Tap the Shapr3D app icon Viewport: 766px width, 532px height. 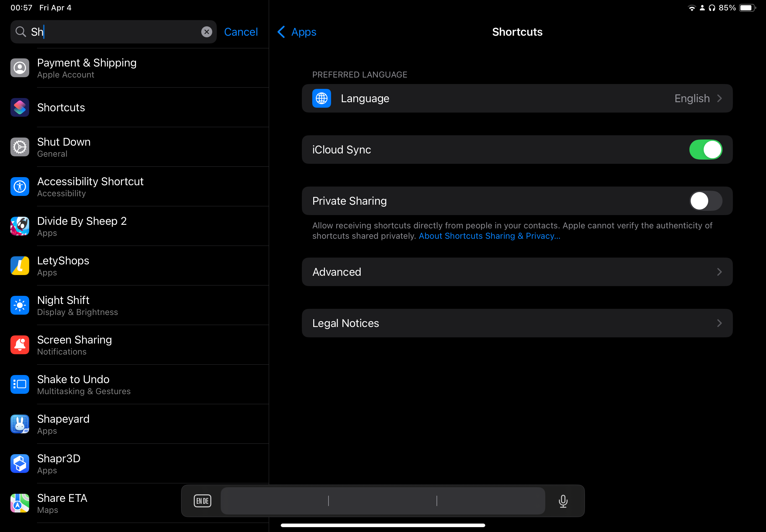(20, 463)
